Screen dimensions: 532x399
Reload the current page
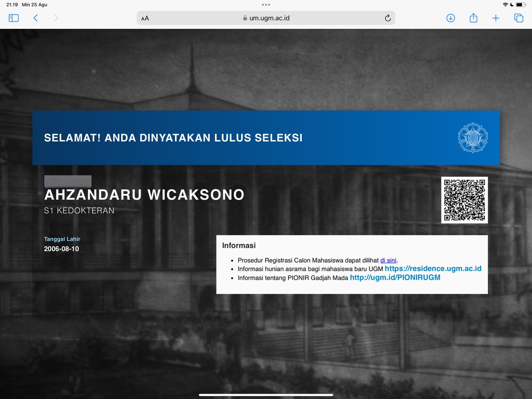click(387, 18)
